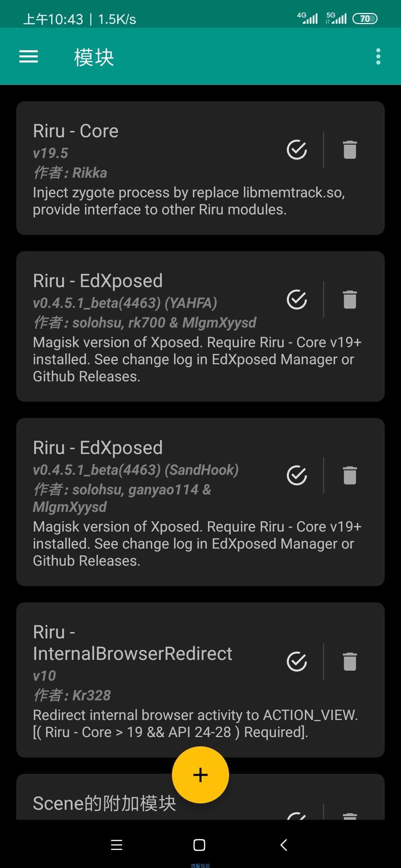This screenshot has width=401, height=868.
Task: Select the Riru - EdXposed SandHook card title
Action: click(x=98, y=448)
